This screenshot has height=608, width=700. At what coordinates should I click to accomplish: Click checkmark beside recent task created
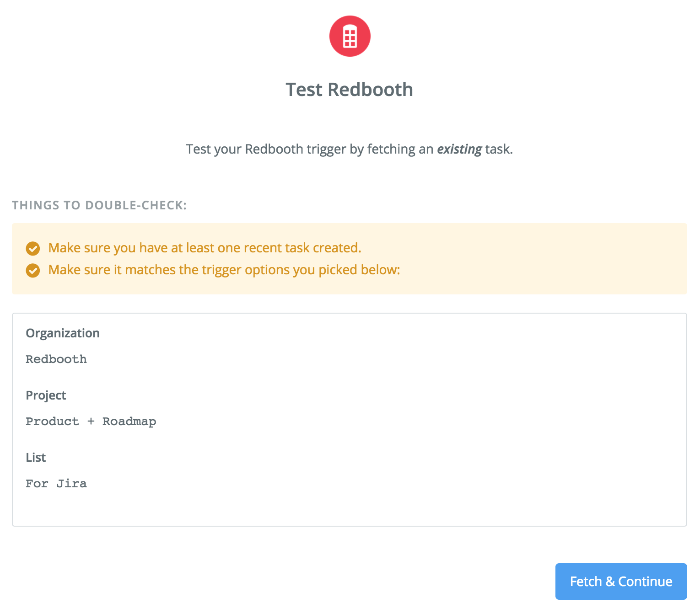pyautogui.click(x=32, y=249)
